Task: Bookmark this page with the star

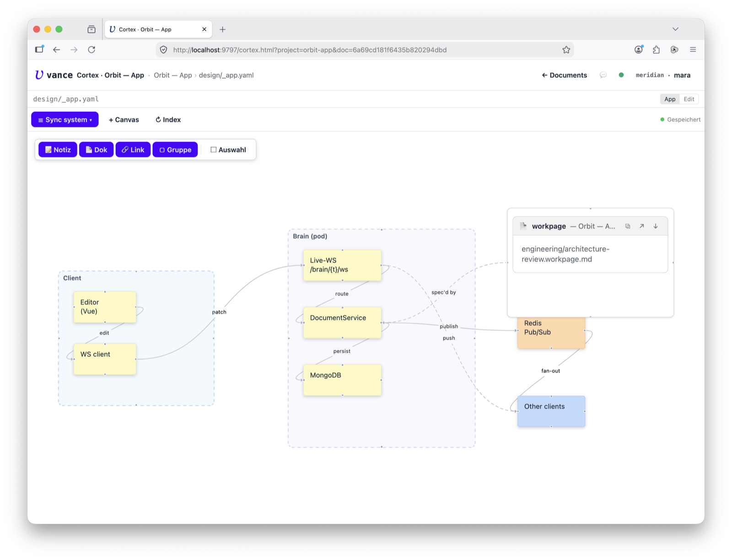Action: click(566, 49)
